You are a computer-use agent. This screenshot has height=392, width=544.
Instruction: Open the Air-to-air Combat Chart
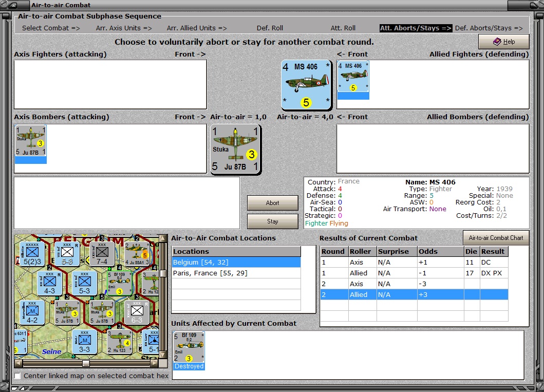point(496,238)
